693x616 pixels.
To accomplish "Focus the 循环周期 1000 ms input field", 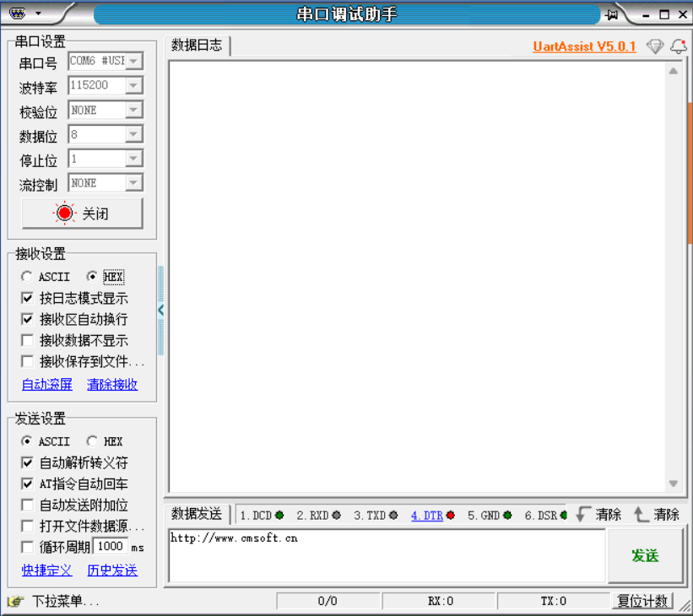I will pyautogui.click(x=111, y=546).
